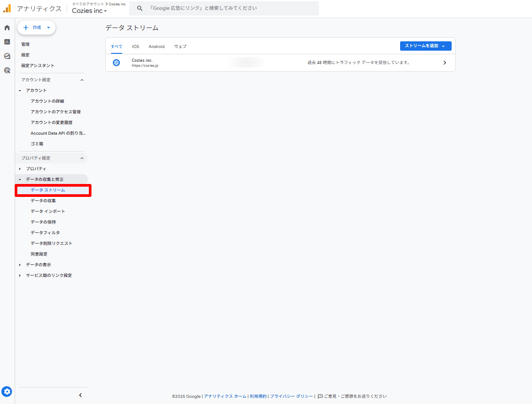Open the Cozies inc. stream details arrow
Viewport: 532px width, 404px height.
(x=445, y=63)
